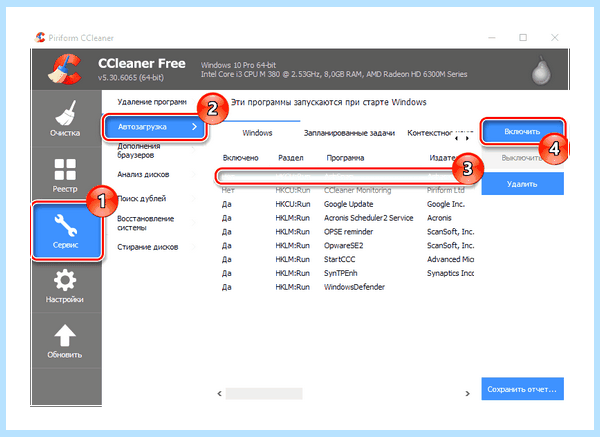Viewport: 600px width, 437px height.
Task: Click the horizontal scrollbar left arrow
Action: tap(219, 393)
